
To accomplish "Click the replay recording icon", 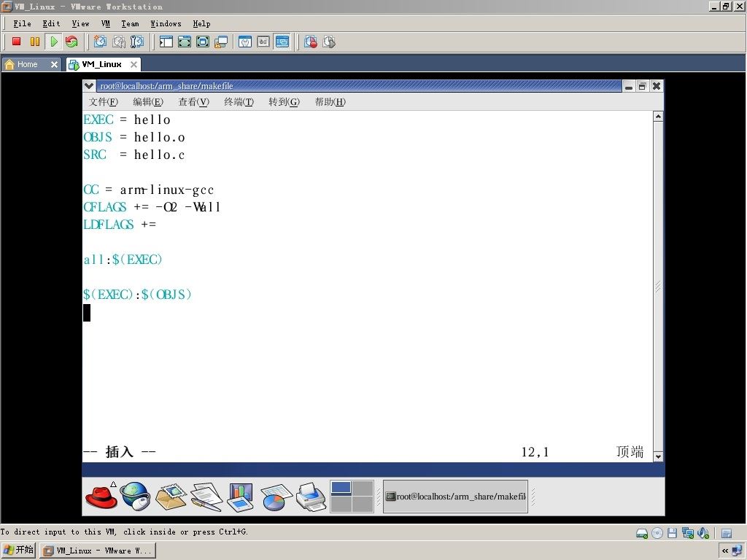I will pyautogui.click(x=329, y=42).
